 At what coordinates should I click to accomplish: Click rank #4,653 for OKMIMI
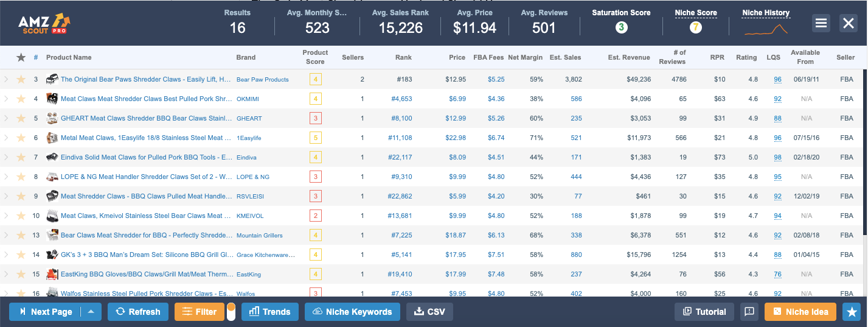(401, 99)
